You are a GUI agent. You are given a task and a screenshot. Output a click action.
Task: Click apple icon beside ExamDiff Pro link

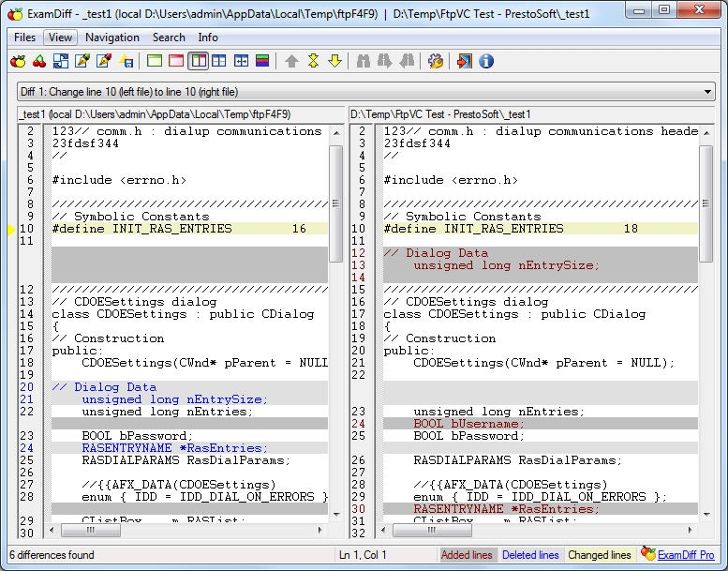[x=648, y=553]
